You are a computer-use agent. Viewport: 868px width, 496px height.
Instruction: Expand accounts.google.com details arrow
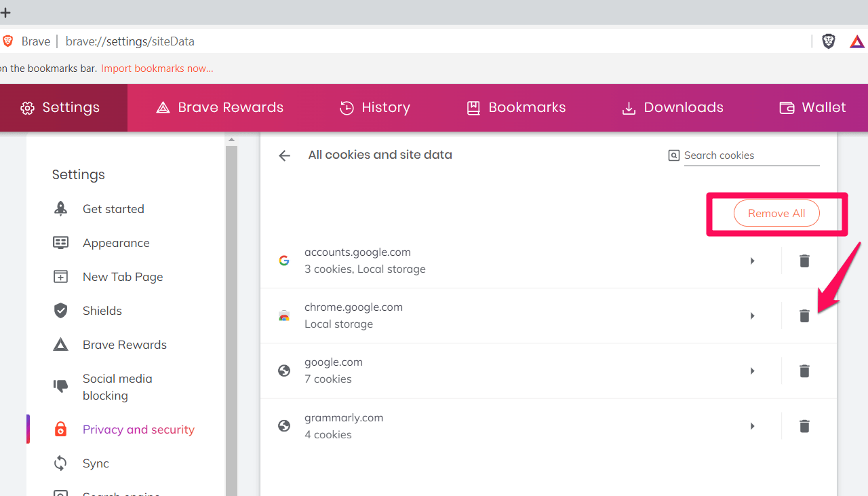pyautogui.click(x=752, y=261)
